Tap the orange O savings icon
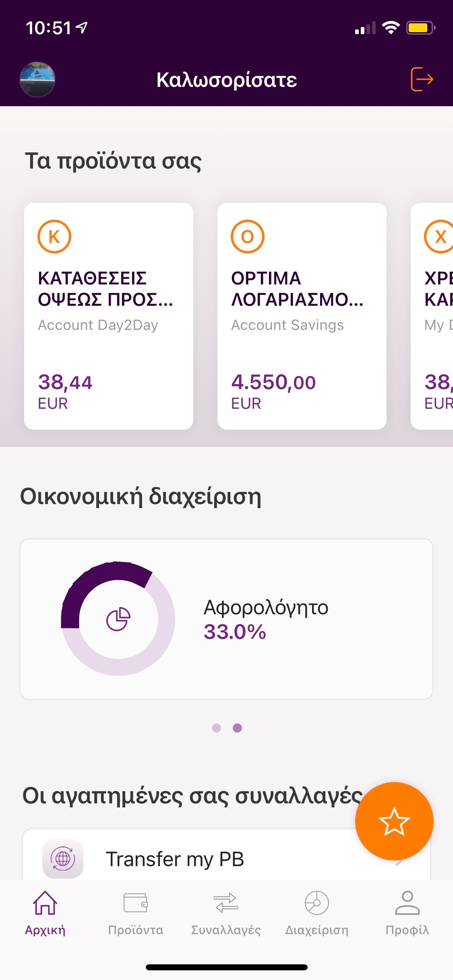Screen dimensions: 453x980 (248, 237)
